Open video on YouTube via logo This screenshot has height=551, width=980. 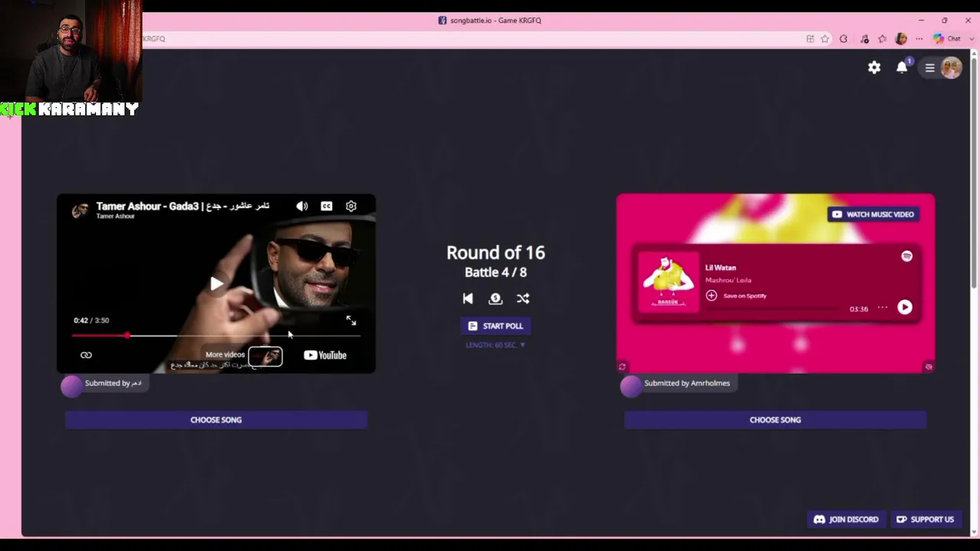click(325, 355)
